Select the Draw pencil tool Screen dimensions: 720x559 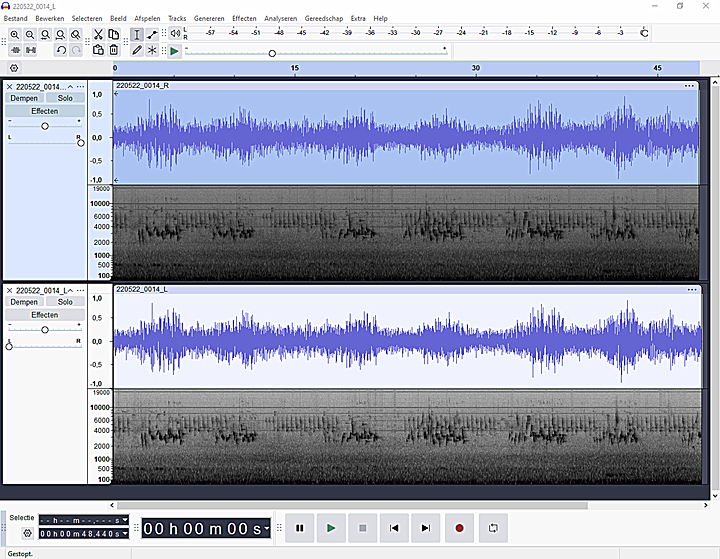coord(137,50)
